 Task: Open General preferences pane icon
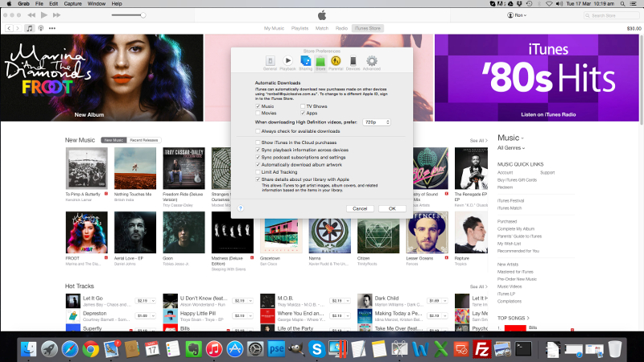point(270,63)
